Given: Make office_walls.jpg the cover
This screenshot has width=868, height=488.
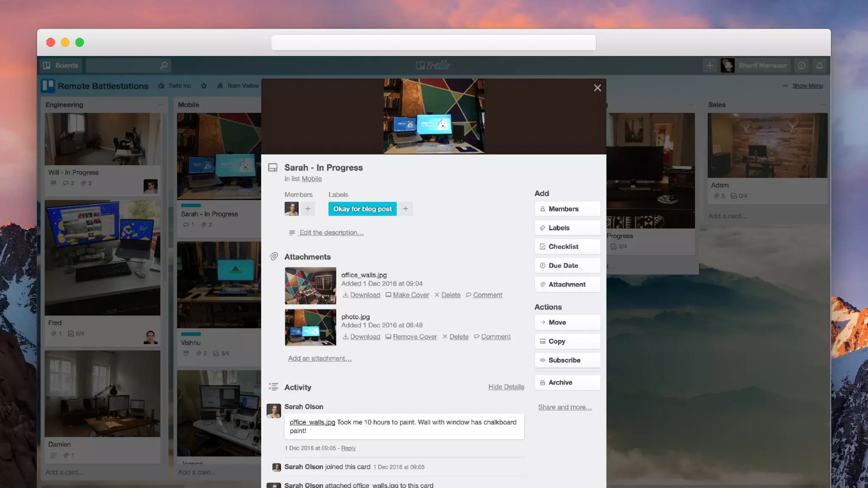Looking at the screenshot, I should coord(410,295).
